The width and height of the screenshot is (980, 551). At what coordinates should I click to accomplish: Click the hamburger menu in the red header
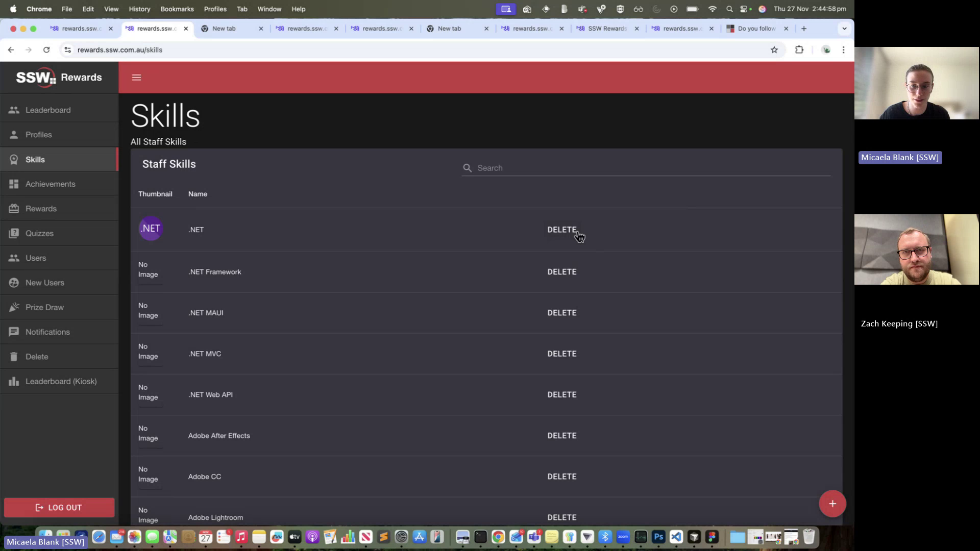(x=136, y=77)
